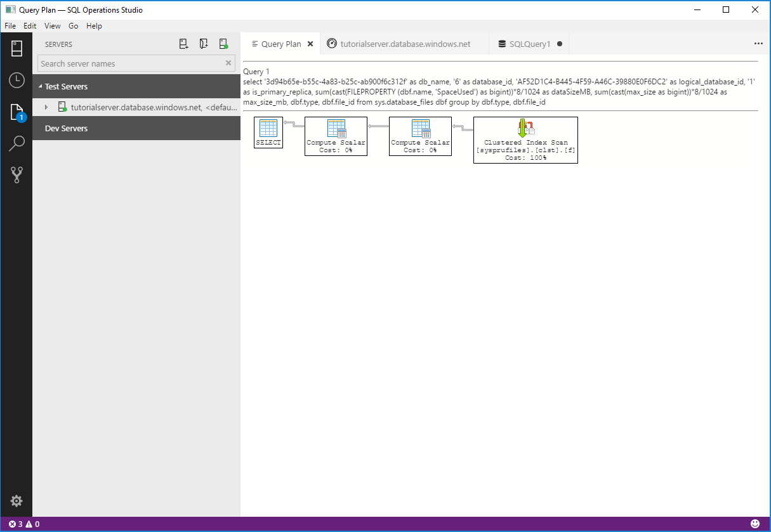This screenshot has height=532, width=771.
Task: Open the File menu
Action: click(x=10, y=26)
